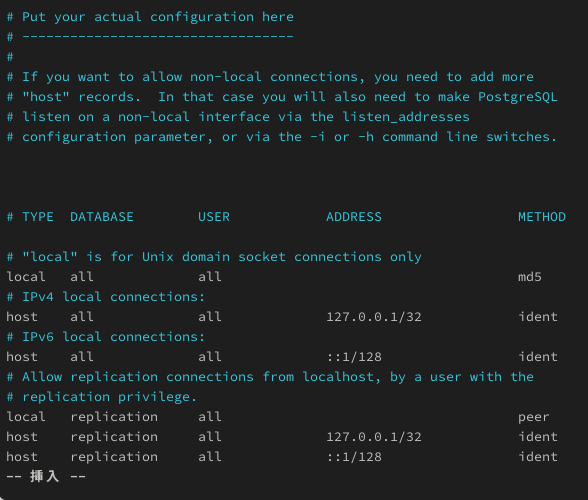588x500 pixels.
Task: Click the '-- 插入 --' insert mode indicator
Action: tap(46, 476)
